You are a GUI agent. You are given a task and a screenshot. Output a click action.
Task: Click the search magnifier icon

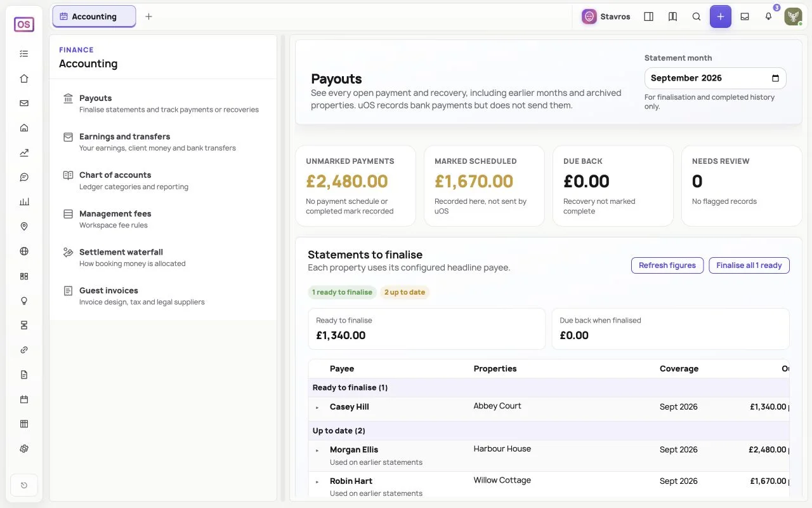click(x=697, y=17)
